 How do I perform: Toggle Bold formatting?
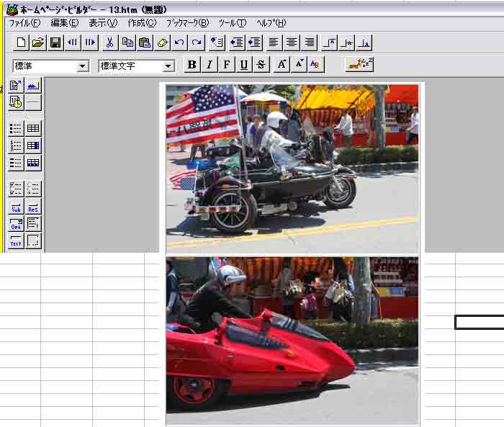(x=192, y=65)
